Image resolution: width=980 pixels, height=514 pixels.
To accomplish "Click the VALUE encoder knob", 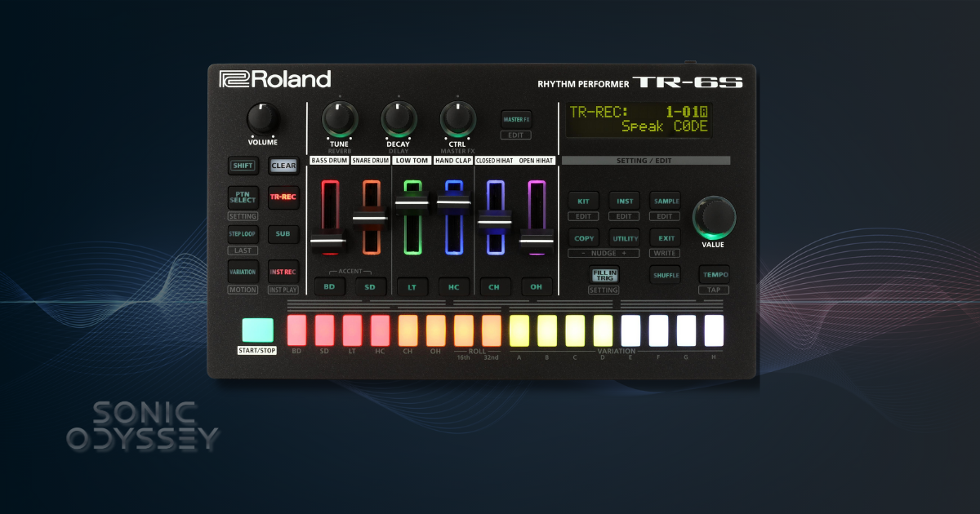I will click(x=714, y=217).
